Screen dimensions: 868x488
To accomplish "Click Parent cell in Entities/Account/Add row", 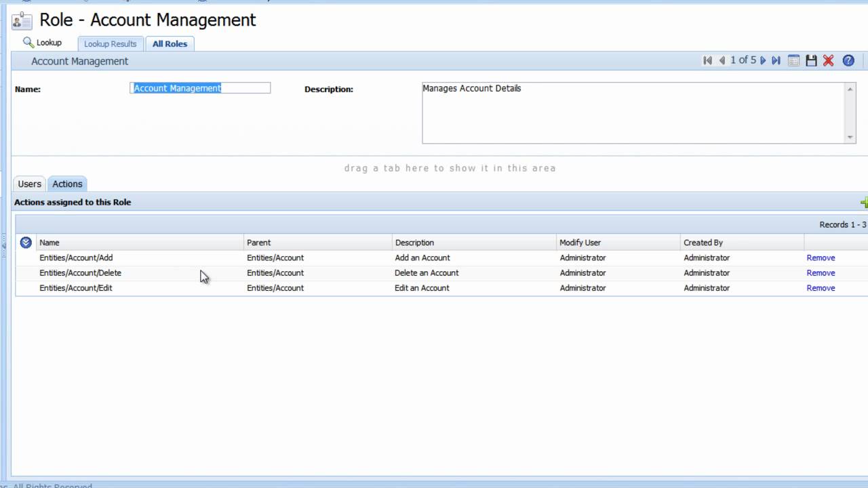I will coord(275,258).
